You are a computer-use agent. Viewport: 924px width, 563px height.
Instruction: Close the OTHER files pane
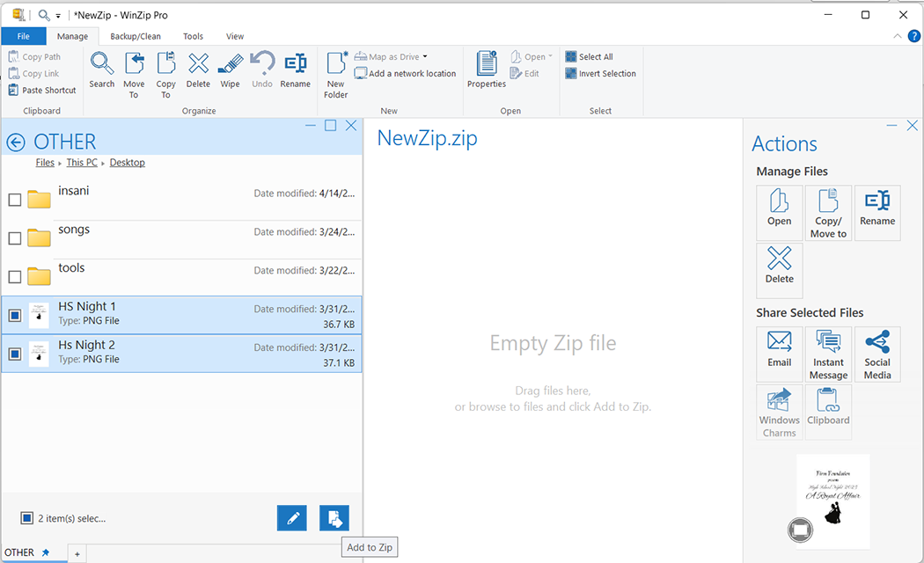351,126
